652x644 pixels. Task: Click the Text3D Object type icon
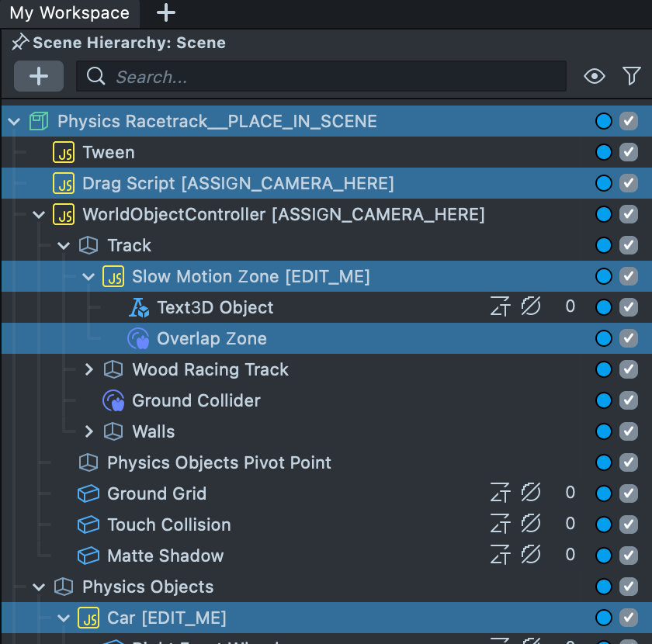(x=139, y=307)
